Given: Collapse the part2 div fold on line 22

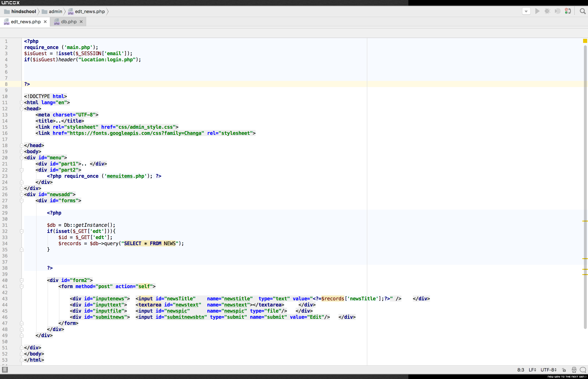Looking at the screenshot, I should click(x=22, y=170).
